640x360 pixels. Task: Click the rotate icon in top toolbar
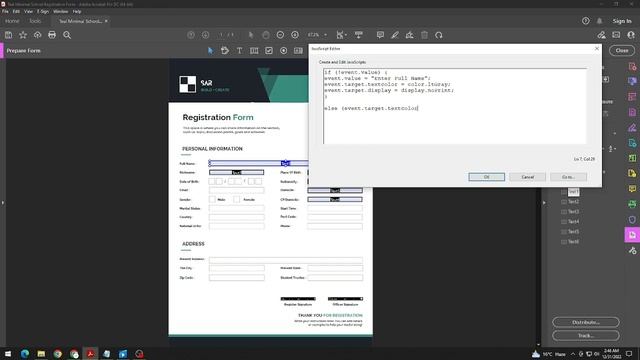[439, 35]
